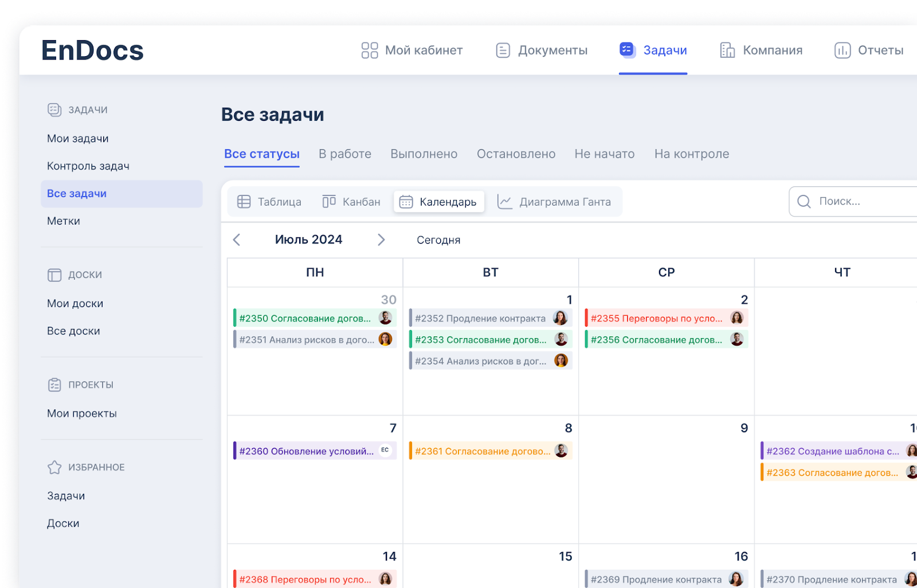Filter by the Остановлено tab

point(516,154)
